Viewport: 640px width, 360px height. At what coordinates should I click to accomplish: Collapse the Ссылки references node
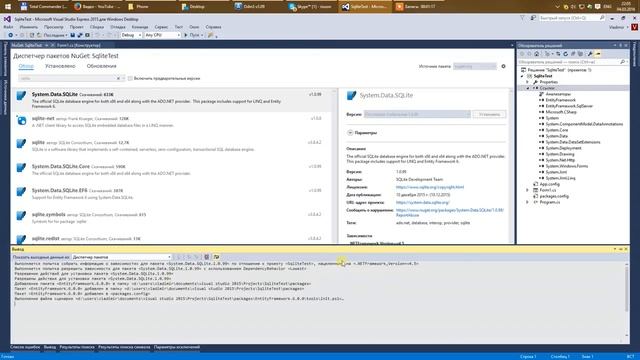tap(527, 88)
